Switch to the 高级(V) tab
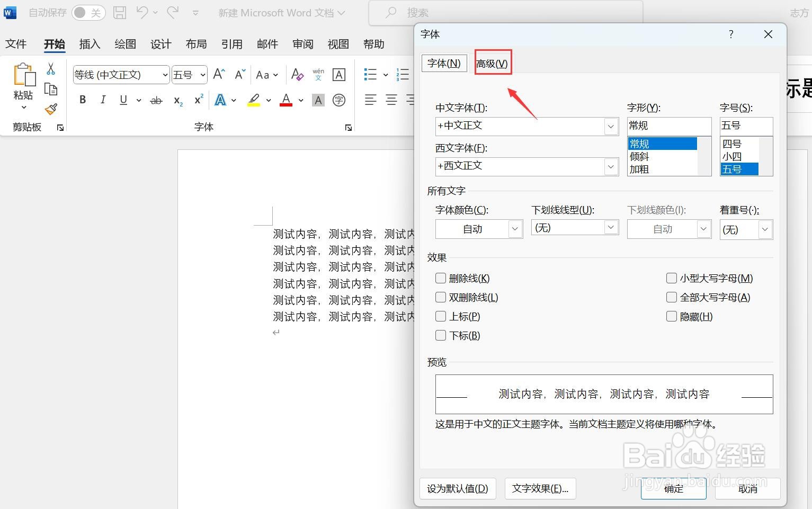Image resolution: width=812 pixels, height=509 pixels. (x=492, y=62)
